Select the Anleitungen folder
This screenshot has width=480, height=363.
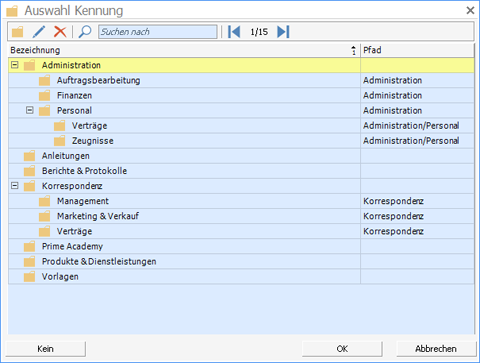coord(241,156)
